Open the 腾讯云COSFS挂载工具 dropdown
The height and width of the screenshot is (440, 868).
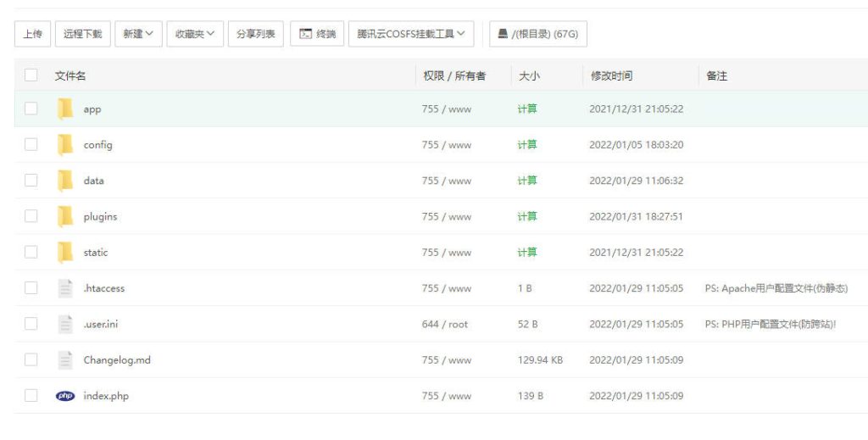(x=411, y=34)
